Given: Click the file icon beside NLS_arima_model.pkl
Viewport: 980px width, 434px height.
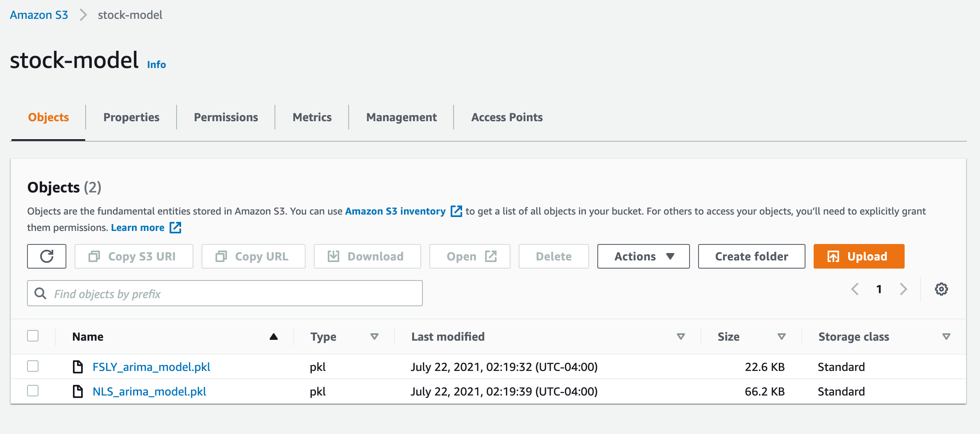Looking at the screenshot, I should point(77,391).
